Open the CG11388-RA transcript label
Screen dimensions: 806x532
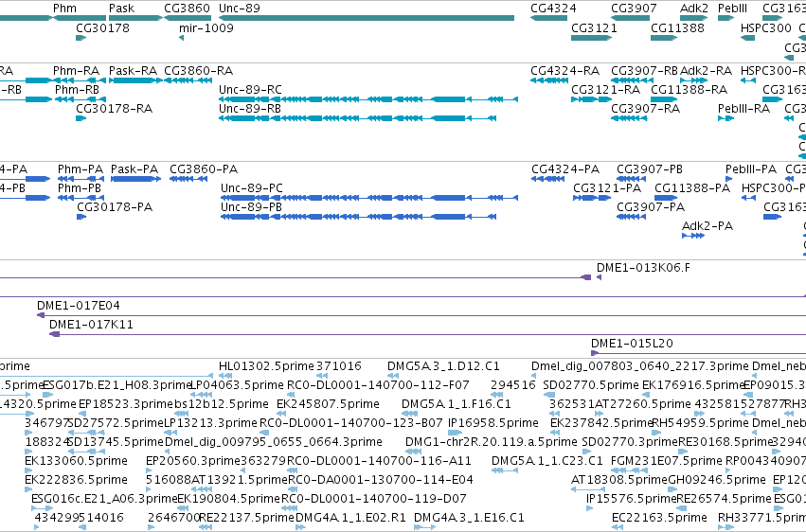click(x=689, y=89)
